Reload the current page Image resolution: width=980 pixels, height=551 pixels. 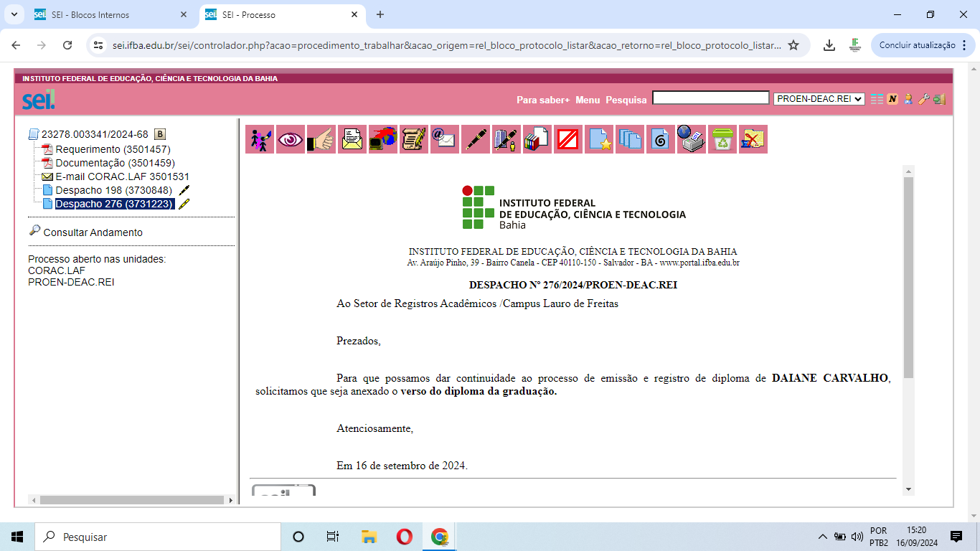point(67,45)
